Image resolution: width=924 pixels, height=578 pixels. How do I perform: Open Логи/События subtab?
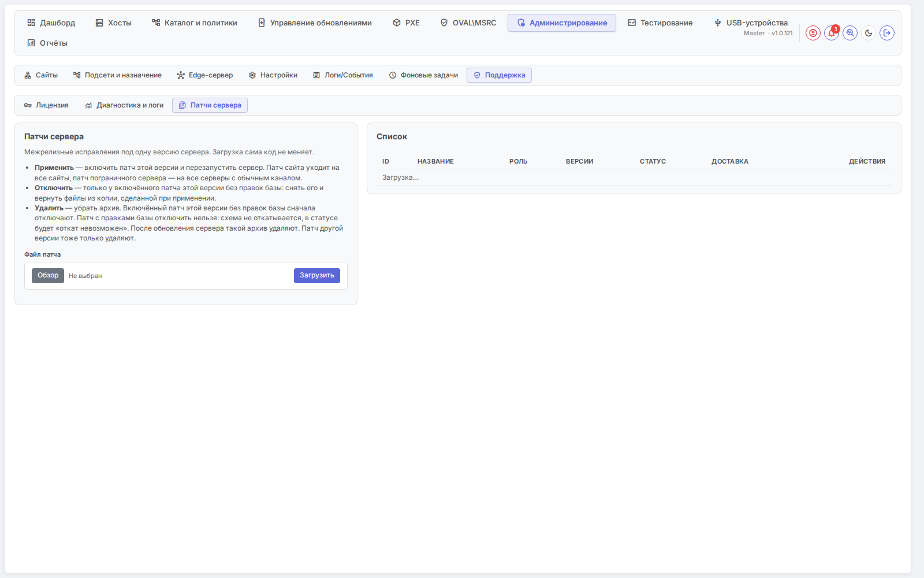(x=343, y=75)
